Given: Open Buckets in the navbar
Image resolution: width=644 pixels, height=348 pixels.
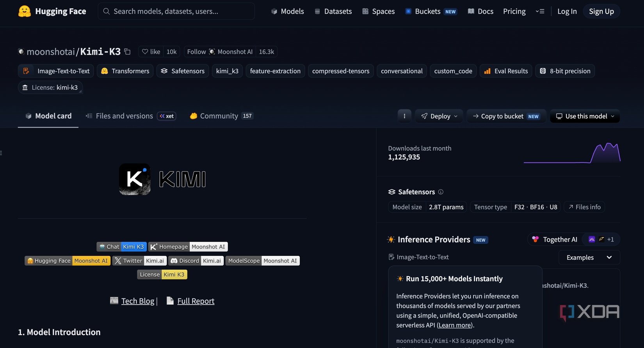Looking at the screenshot, I should [431, 11].
